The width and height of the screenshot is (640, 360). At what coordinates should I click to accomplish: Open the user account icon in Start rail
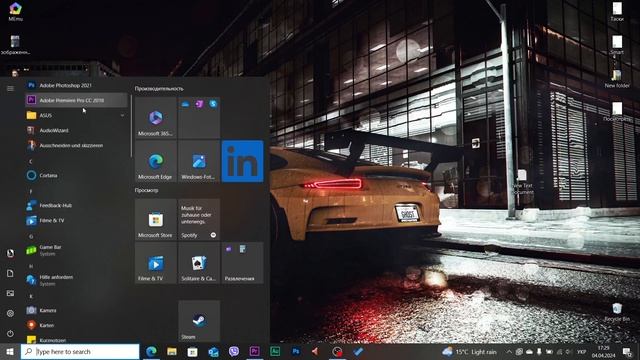coord(10,253)
